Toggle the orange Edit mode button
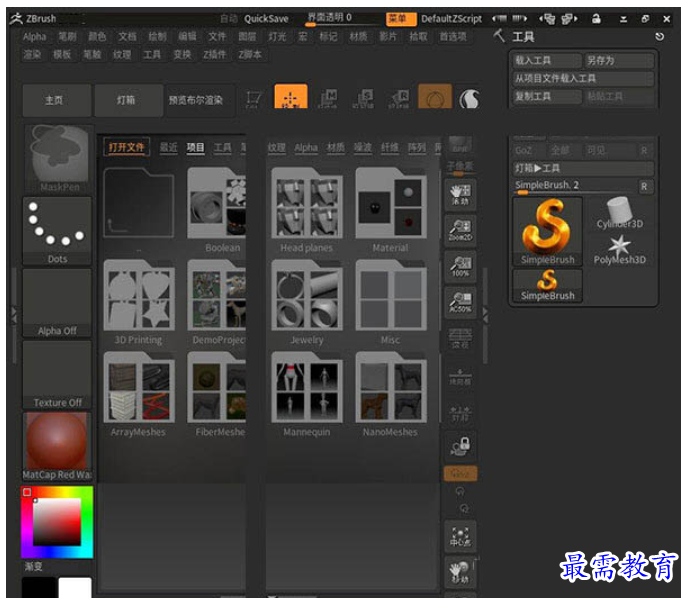Viewport: 684px width, 598px height. click(291, 98)
